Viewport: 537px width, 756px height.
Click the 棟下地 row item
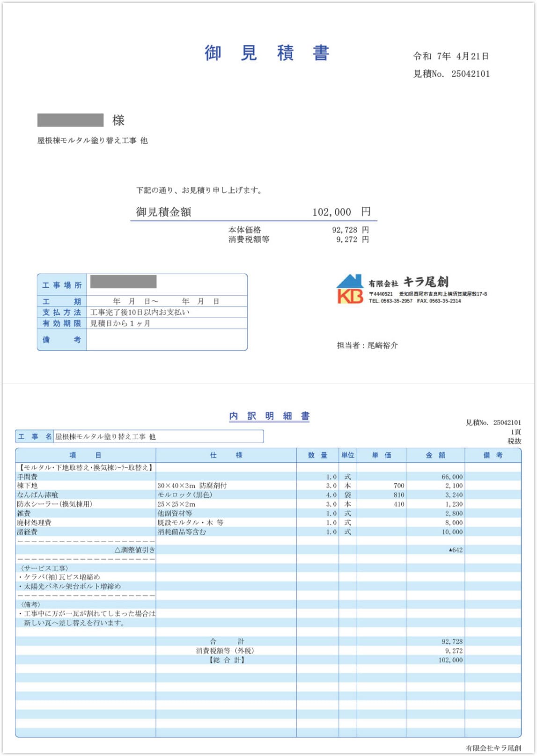tap(27, 486)
